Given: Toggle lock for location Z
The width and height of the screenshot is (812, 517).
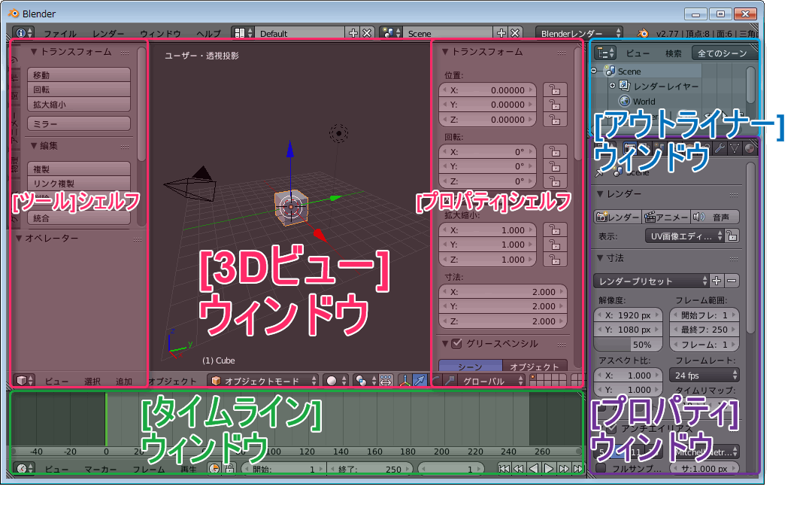Looking at the screenshot, I should click(x=555, y=120).
